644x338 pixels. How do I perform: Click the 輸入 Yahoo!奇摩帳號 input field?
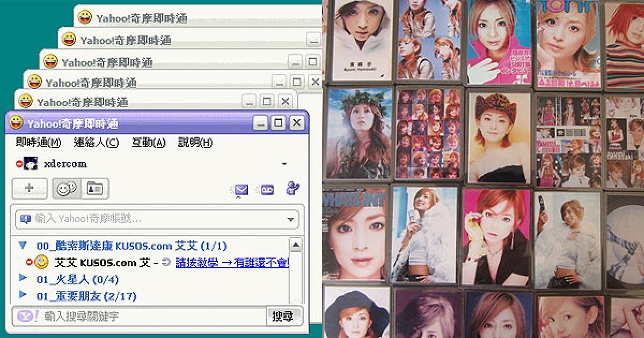coord(157,219)
